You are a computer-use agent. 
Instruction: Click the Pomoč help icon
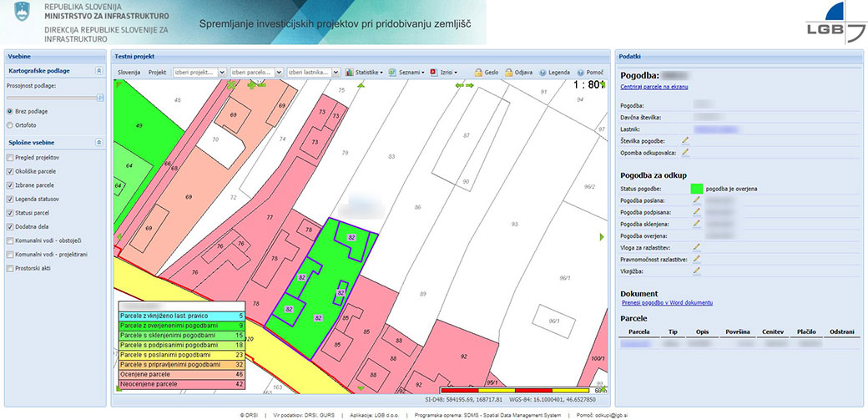click(x=580, y=73)
